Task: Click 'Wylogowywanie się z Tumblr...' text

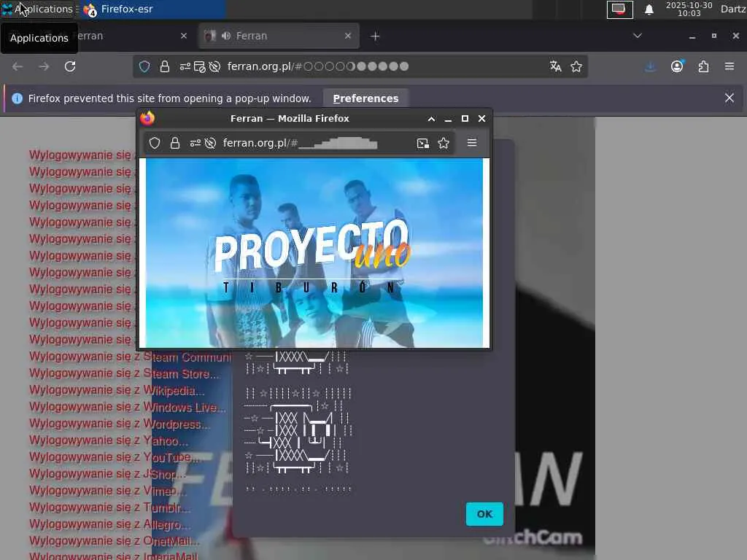Action: click(109, 507)
